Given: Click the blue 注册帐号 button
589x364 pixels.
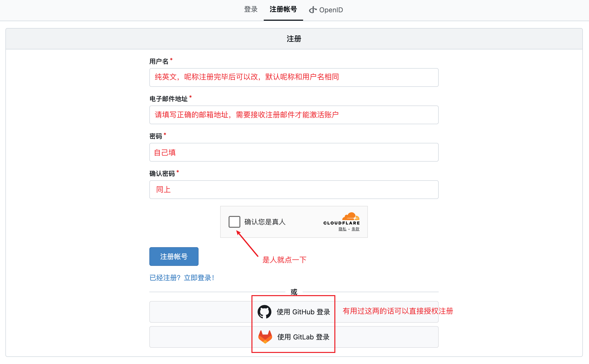Looking at the screenshot, I should tap(174, 257).
